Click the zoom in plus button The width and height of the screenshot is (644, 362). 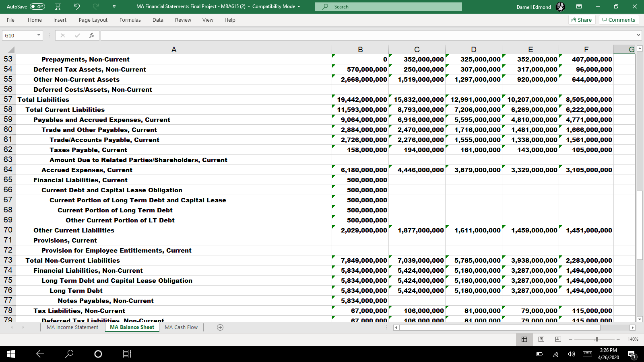(618, 339)
